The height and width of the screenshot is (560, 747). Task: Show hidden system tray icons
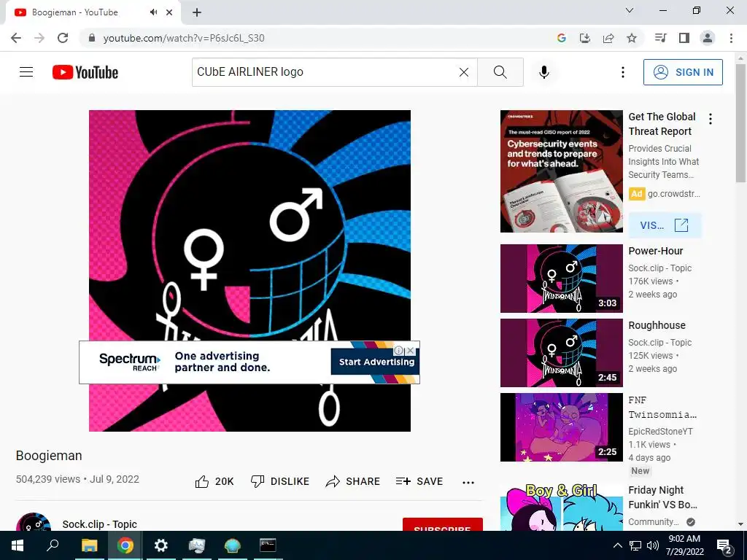[x=617, y=545]
